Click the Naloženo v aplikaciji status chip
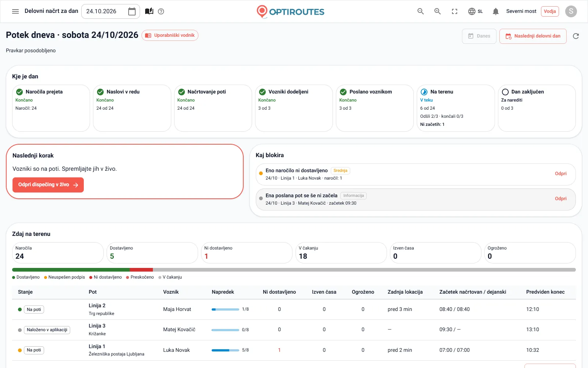The width and height of the screenshot is (588, 368). pos(47,330)
